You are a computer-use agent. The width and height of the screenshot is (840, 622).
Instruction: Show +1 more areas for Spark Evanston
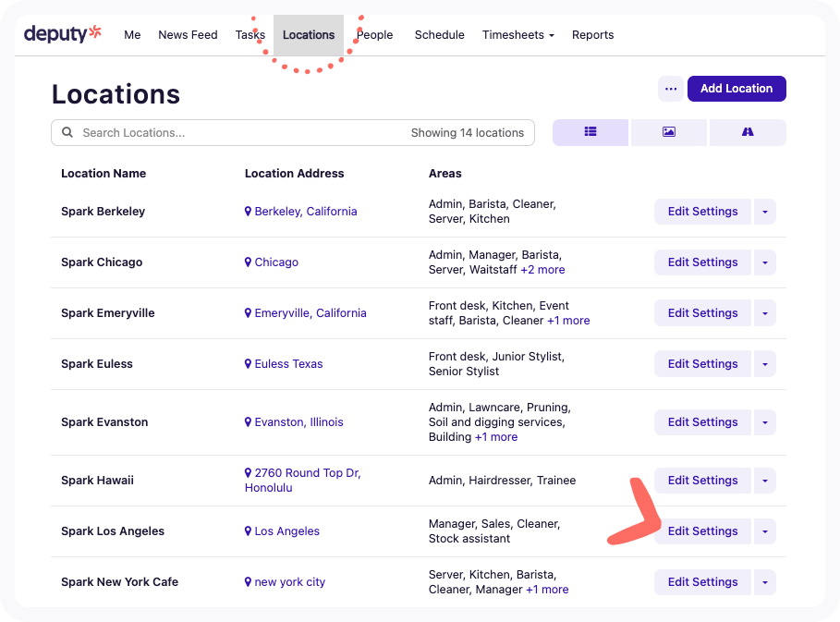[x=496, y=437]
